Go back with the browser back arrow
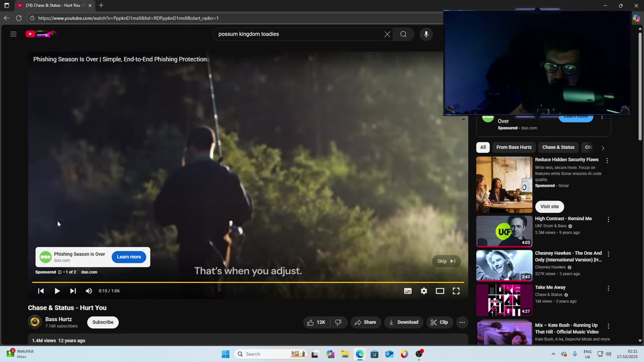644x362 pixels. (x=7, y=18)
